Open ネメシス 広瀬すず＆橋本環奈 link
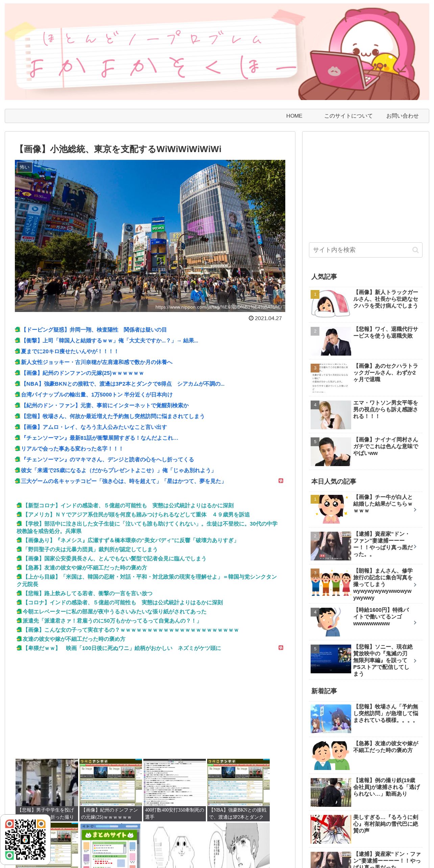The image size is (434, 868). (x=130, y=540)
